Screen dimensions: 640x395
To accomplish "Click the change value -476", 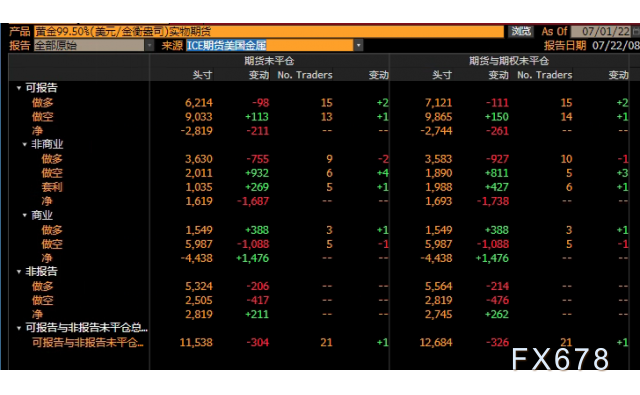I will 497,300.
